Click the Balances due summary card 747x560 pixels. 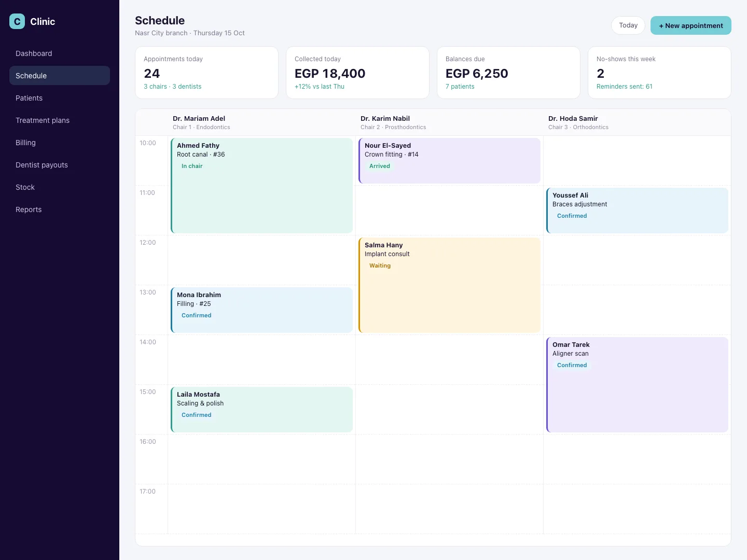508,73
